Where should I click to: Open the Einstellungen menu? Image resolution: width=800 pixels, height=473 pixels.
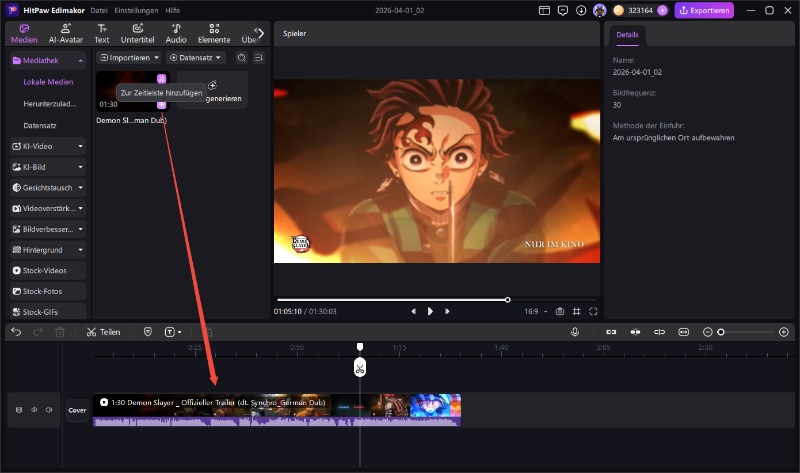click(x=136, y=10)
